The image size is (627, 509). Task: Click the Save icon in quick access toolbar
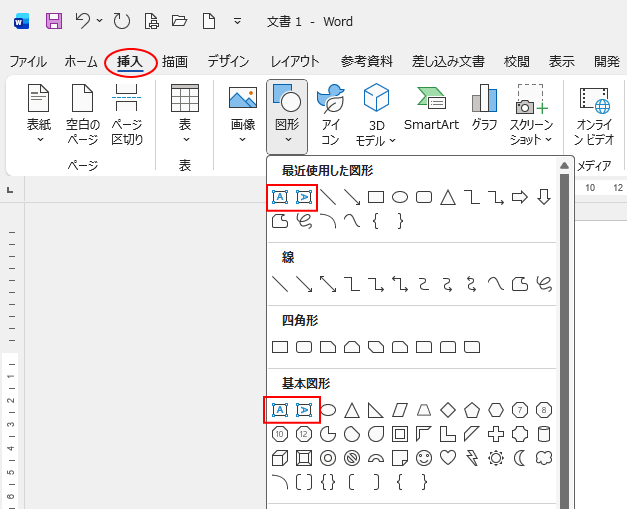coord(54,21)
